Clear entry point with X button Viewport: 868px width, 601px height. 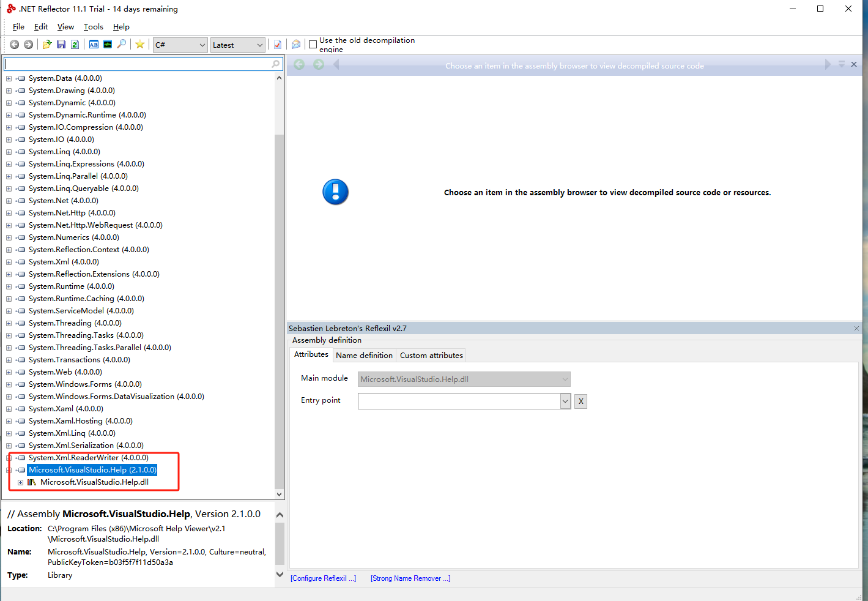pyautogui.click(x=581, y=401)
